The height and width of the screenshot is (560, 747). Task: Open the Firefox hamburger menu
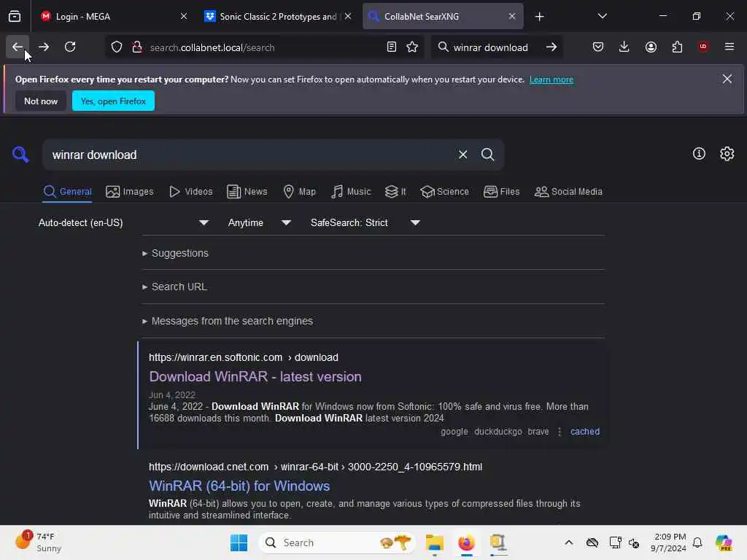[729, 47]
